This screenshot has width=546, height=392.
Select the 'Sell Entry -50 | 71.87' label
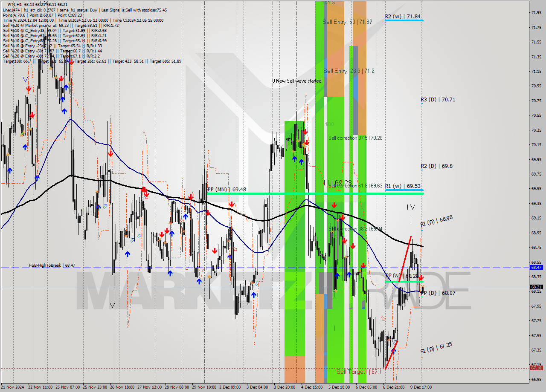pyautogui.click(x=348, y=22)
